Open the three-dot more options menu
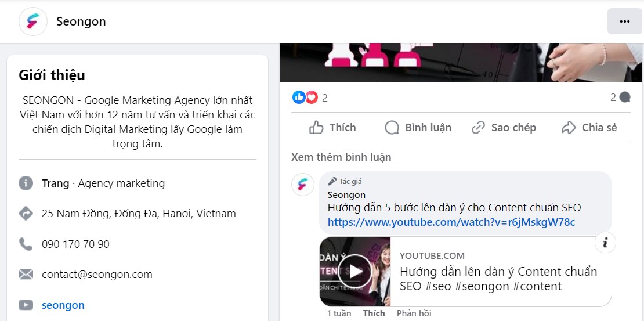 pyautogui.click(x=625, y=21)
